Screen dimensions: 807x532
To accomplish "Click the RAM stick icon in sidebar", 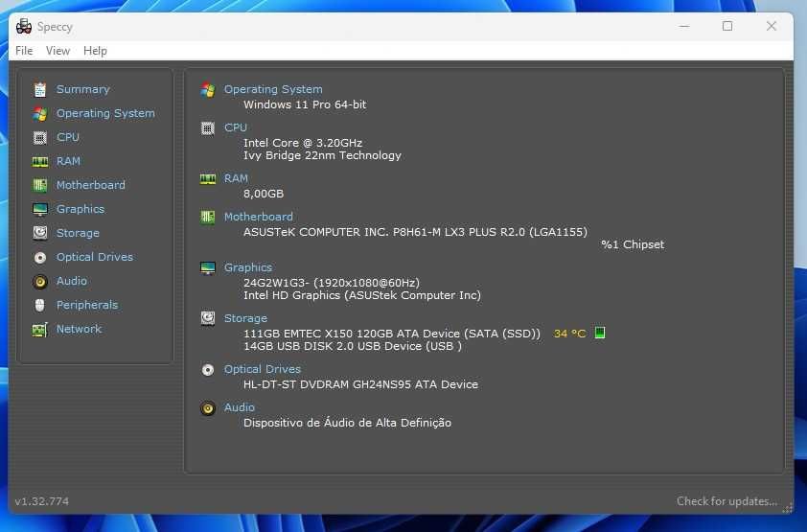I will point(40,162).
